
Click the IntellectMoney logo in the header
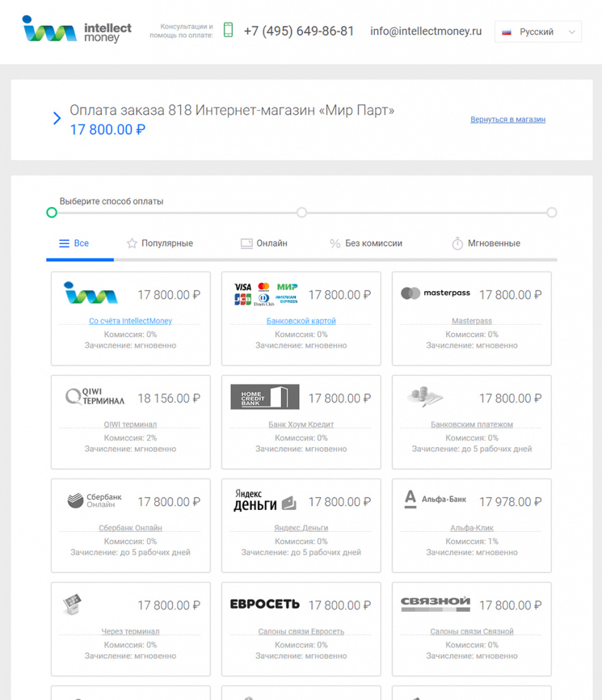[x=77, y=29]
